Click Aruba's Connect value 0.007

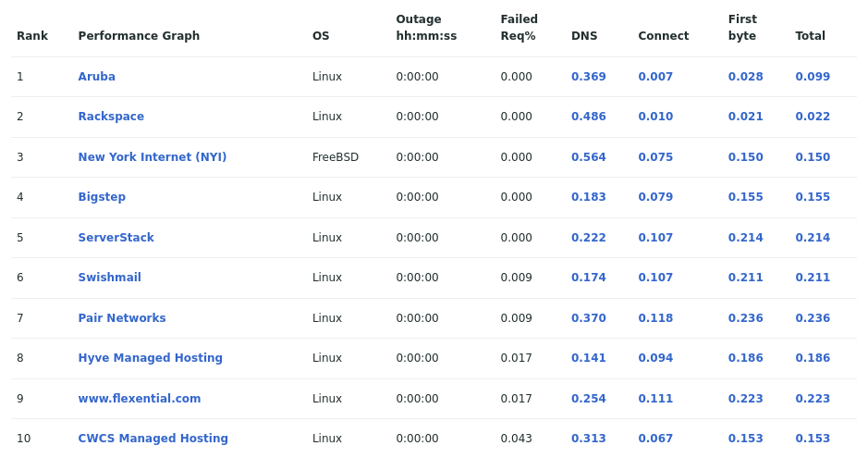pyautogui.click(x=655, y=77)
